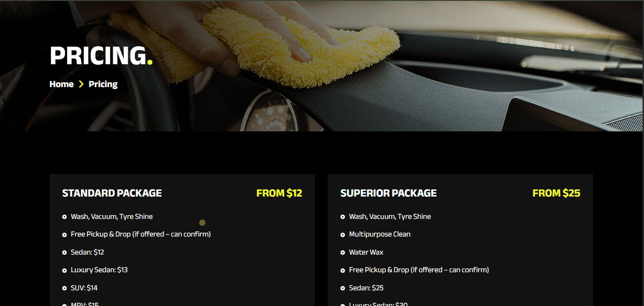Click Superior package Free Pickup & Drop item
The height and width of the screenshot is (306, 644).
tap(419, 270)
